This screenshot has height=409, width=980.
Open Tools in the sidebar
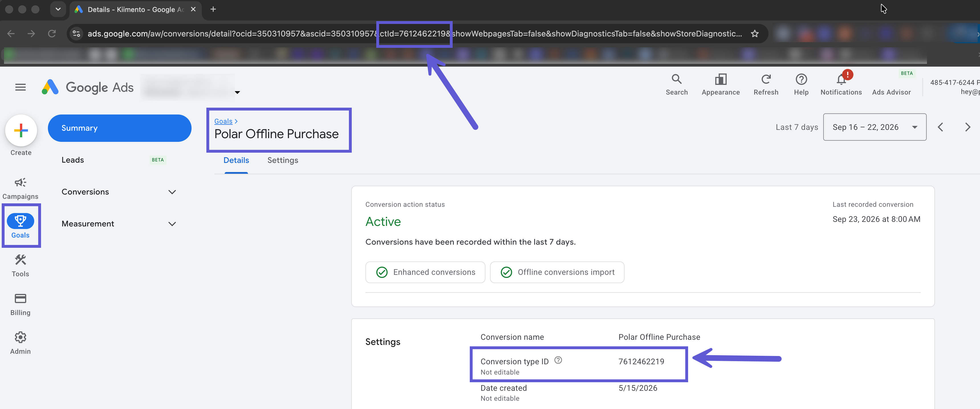coord(21,265)
